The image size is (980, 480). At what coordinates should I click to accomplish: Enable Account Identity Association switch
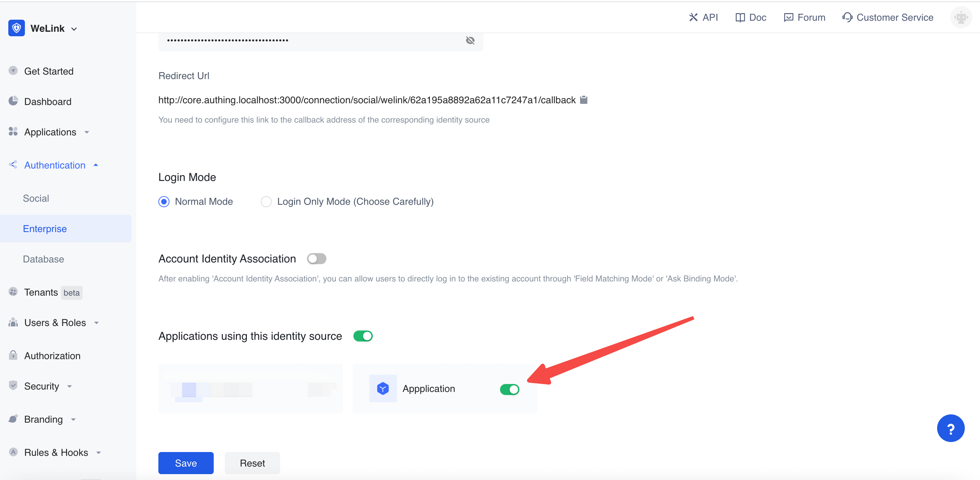(316, 259)
